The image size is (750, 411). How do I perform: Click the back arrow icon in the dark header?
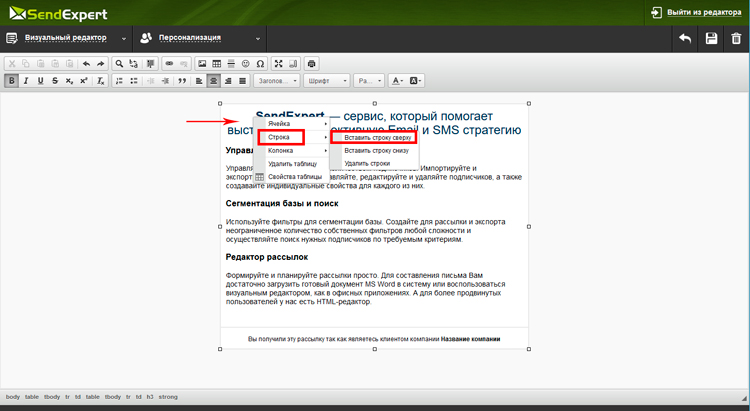pos(685,38)
